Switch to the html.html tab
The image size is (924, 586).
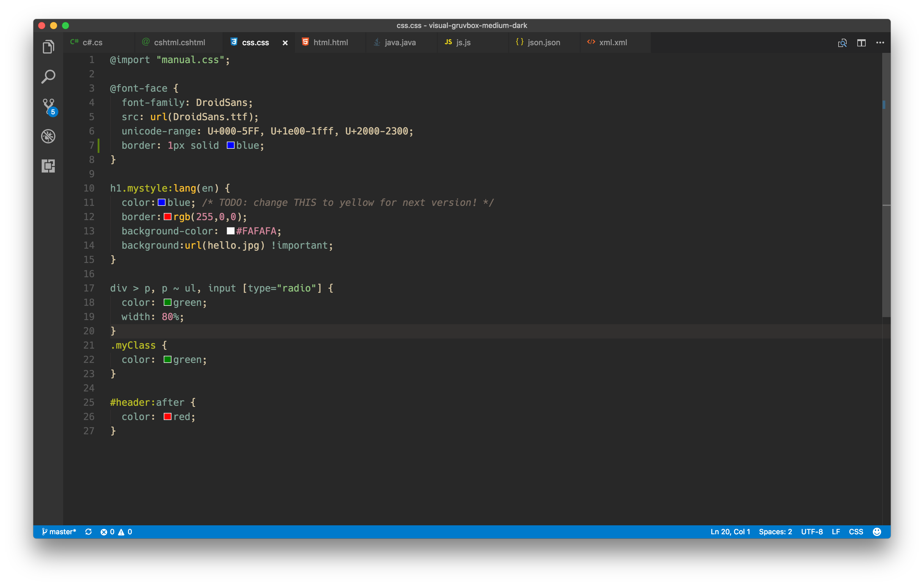[x=330, y=43]
